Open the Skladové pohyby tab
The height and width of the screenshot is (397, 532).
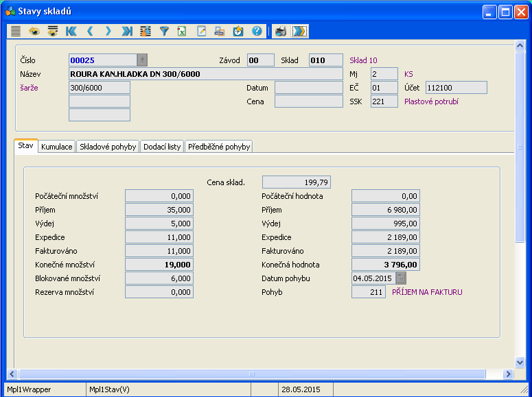coord(108,147)
